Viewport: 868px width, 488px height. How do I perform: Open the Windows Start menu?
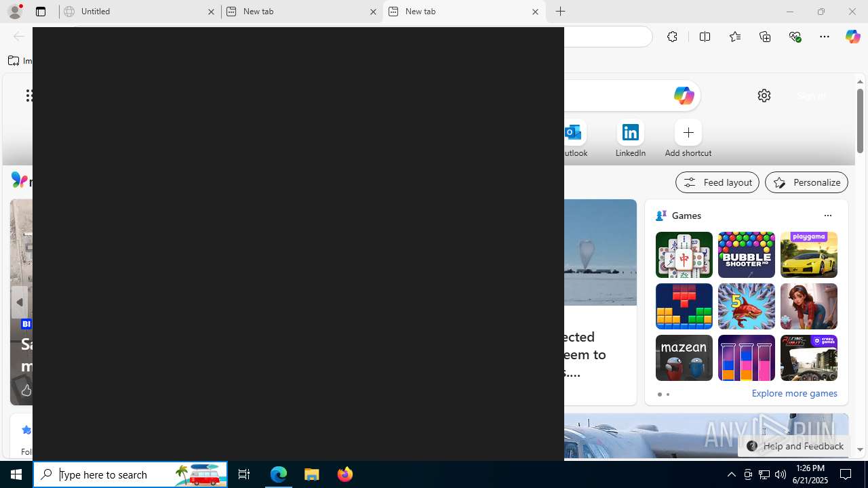(16, 474)
